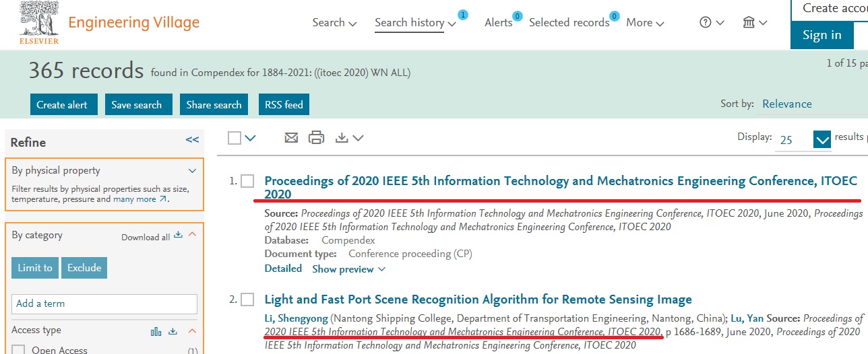This screenshot has width=868, height=354.
Task: Open select-all options dropdown arrow
Action: pos(251,138)
